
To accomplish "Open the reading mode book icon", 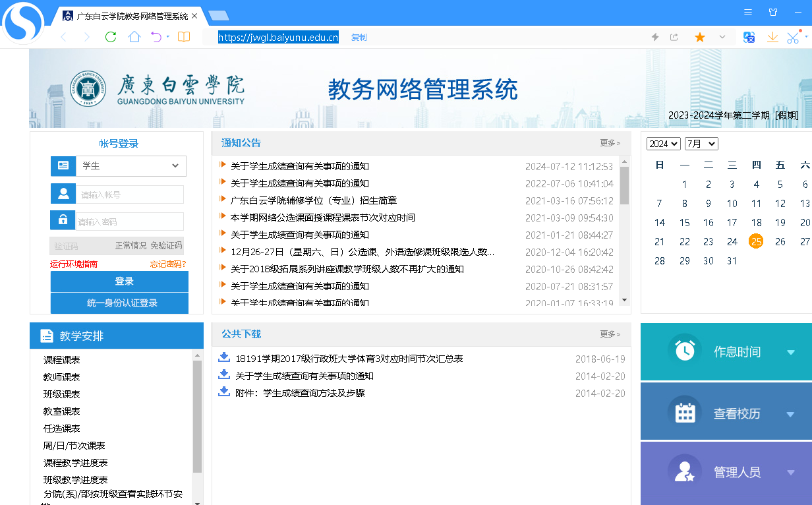I will point(184,37).
